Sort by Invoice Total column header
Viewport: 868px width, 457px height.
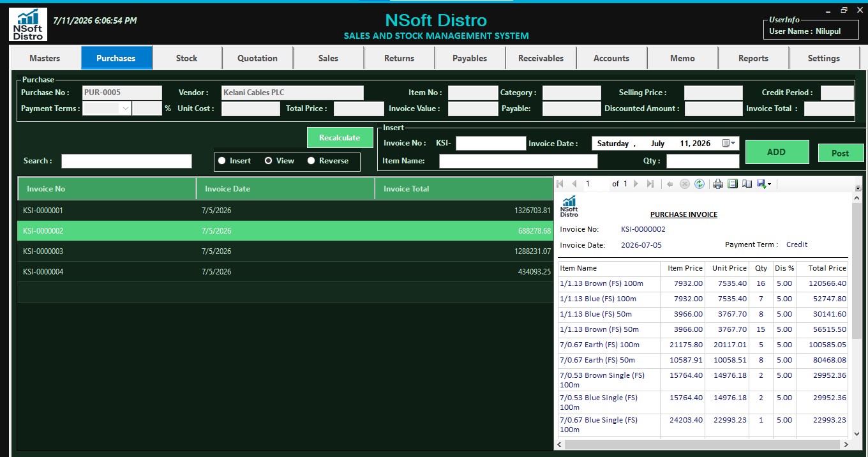pyautogui.click(x=464, y=189)
